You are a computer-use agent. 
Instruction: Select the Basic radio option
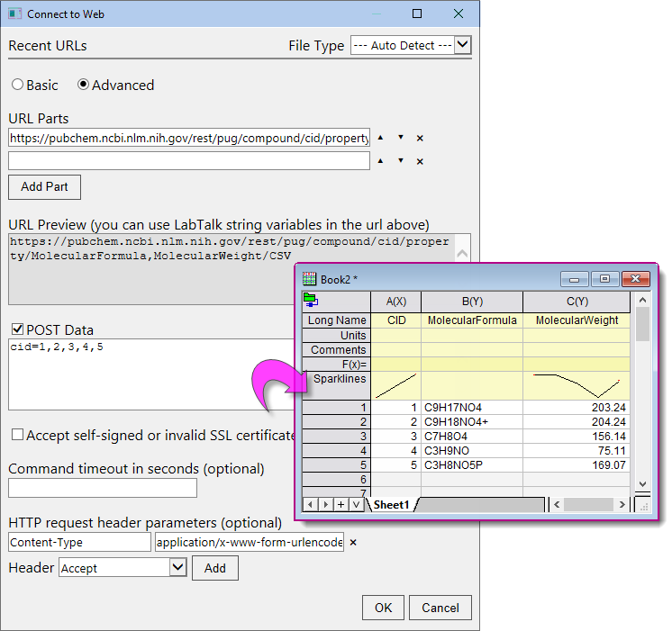tap(17, 85)
